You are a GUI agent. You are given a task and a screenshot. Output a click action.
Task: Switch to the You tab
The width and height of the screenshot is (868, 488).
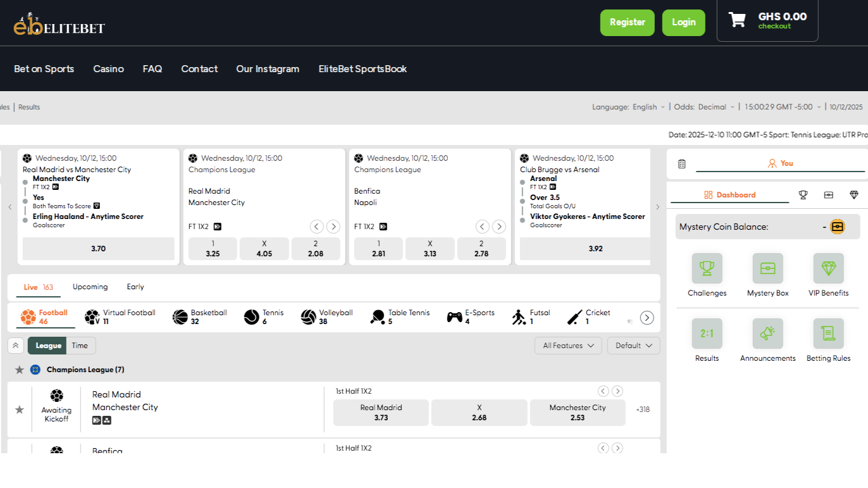780,163
